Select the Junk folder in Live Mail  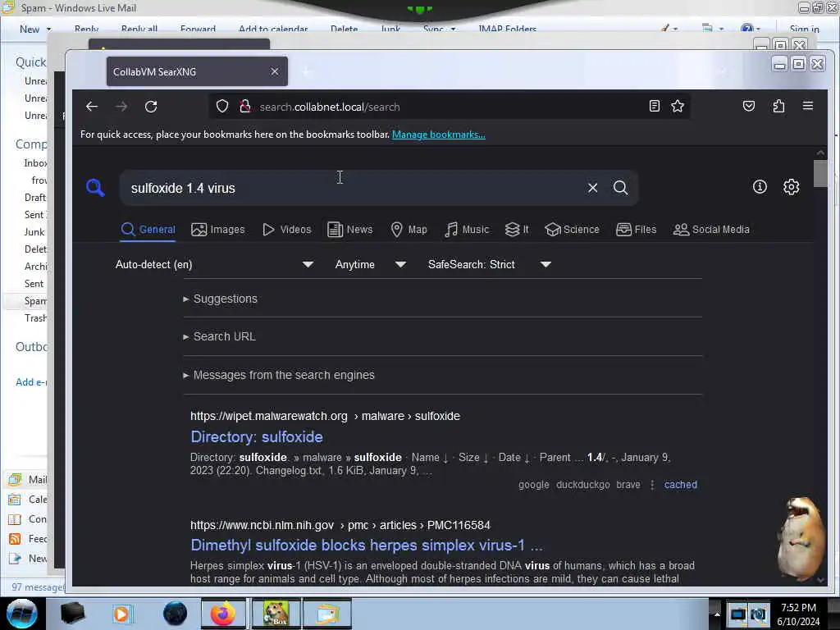(34, 232)
